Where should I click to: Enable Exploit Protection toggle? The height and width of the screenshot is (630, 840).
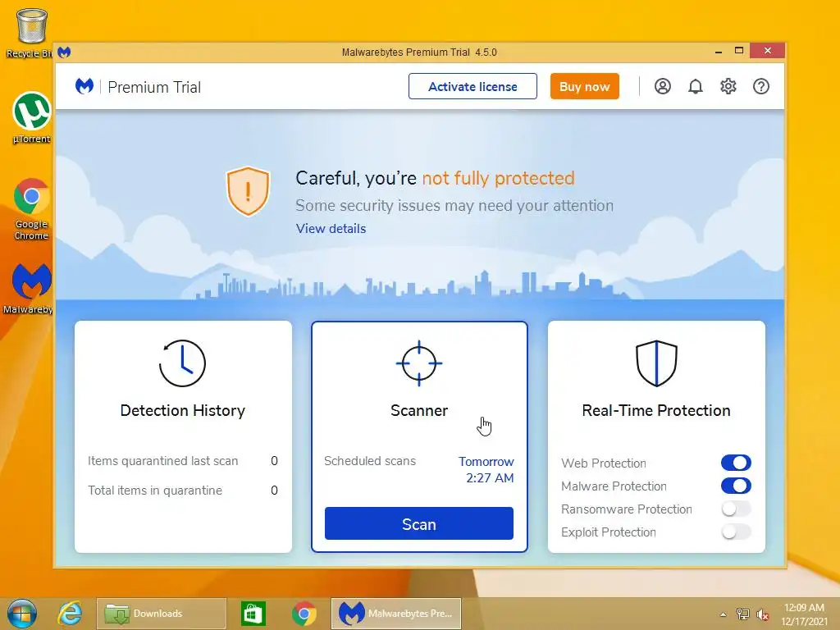(x=736, y=532)
